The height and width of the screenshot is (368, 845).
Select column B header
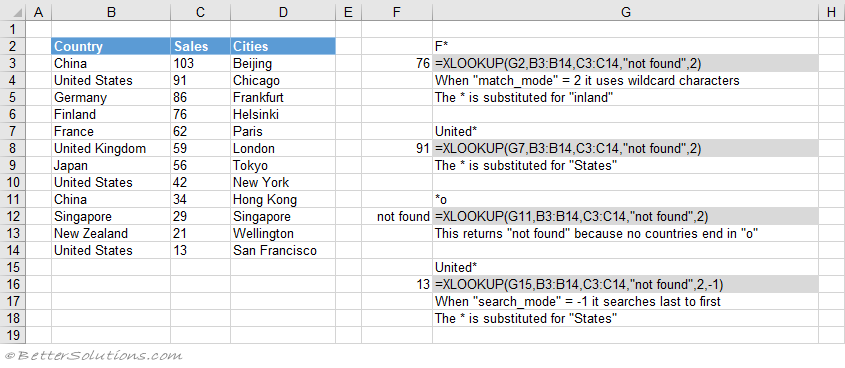click(x=111, y=12)
